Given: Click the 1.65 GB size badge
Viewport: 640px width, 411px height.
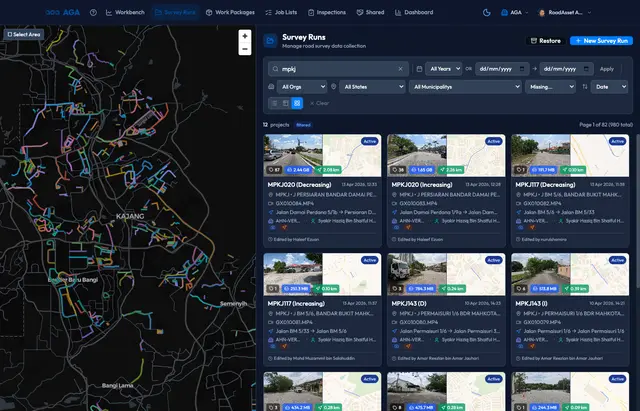Looking at the screenshot, I should (422, 170).
